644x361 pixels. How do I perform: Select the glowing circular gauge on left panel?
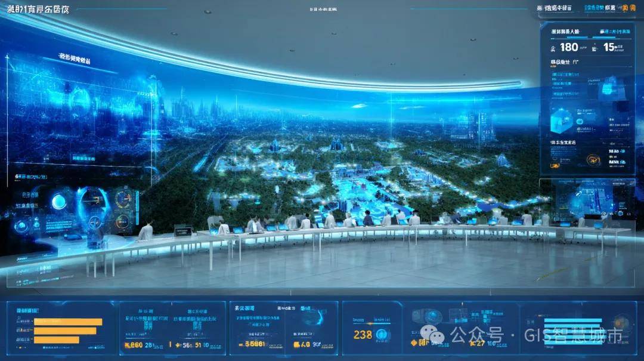(58, 202)
